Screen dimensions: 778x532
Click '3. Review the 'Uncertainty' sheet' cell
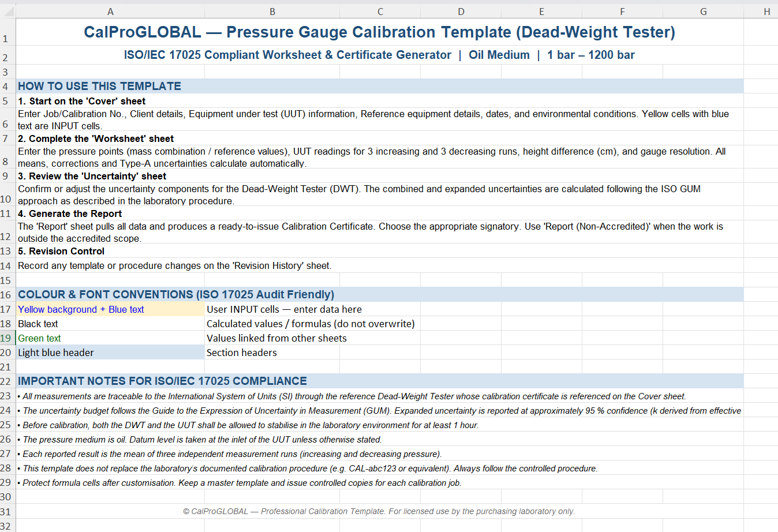click(x=380, y=176)
